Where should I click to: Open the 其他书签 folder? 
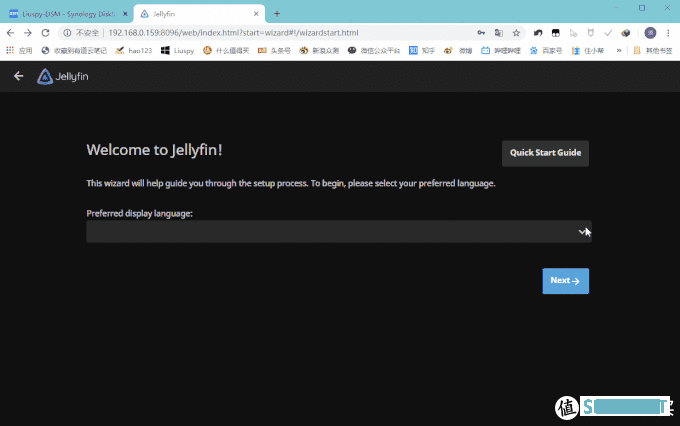(x=653, y=50)
